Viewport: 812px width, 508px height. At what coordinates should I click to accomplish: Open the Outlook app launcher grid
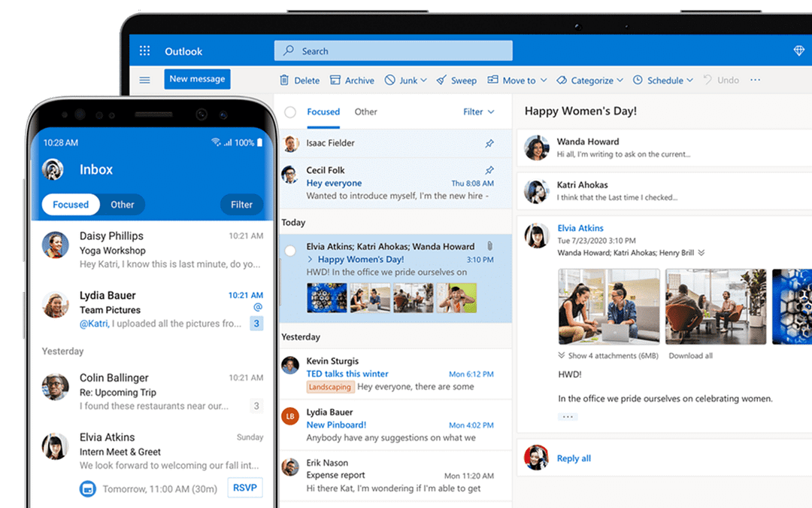(x=144, y=51)
